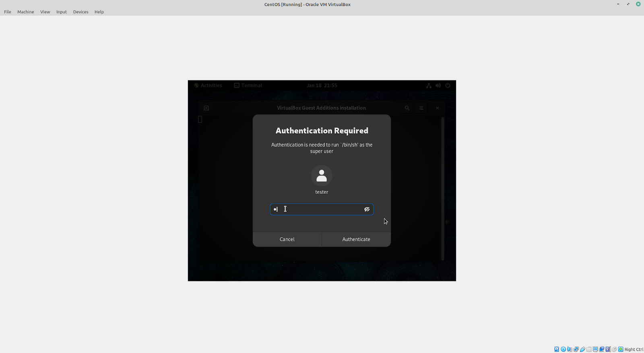Screen dimensions: 644x353
Task: Click network adapter status icon
Action: (x=576, y=349)
